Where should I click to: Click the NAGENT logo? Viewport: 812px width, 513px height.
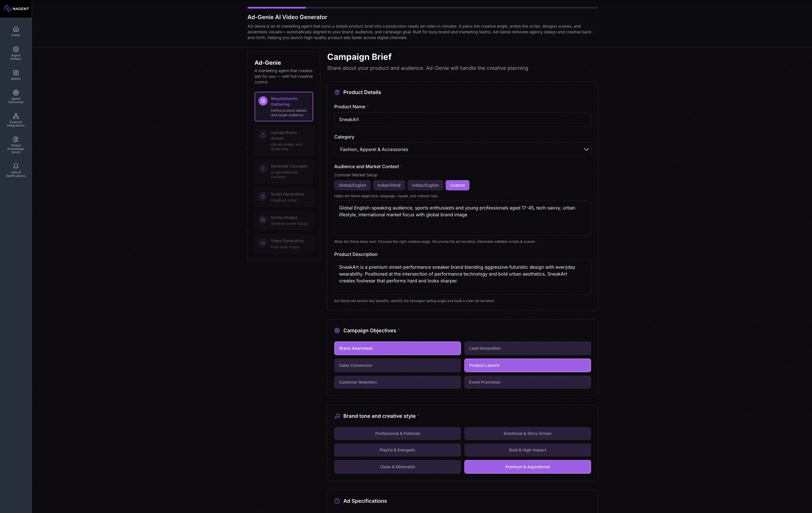(16, 9)
